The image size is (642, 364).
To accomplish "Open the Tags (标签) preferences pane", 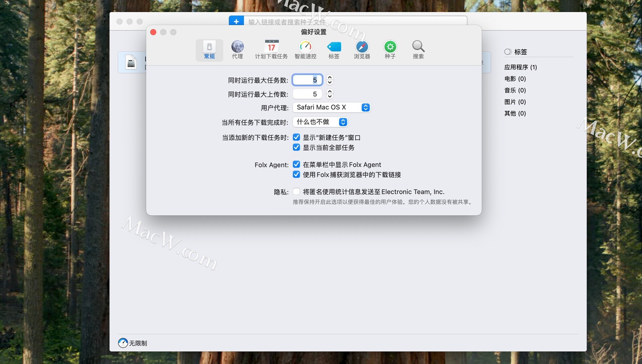I will 334,49.
